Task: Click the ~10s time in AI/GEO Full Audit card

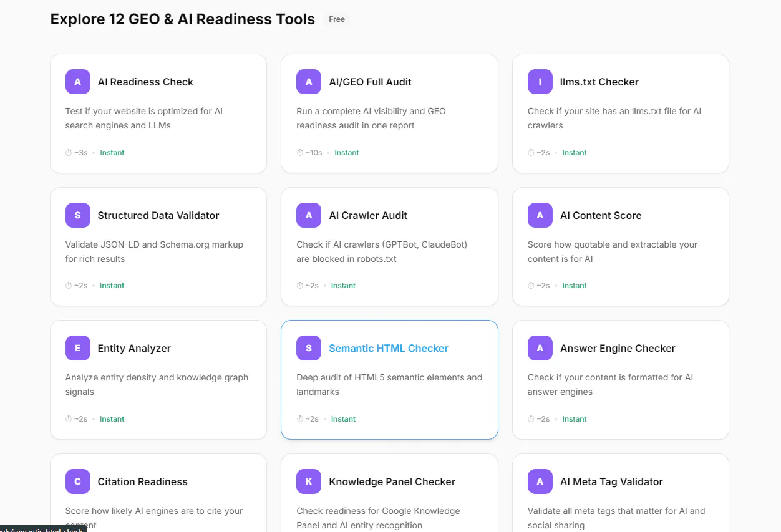Action: pos(314,153)
